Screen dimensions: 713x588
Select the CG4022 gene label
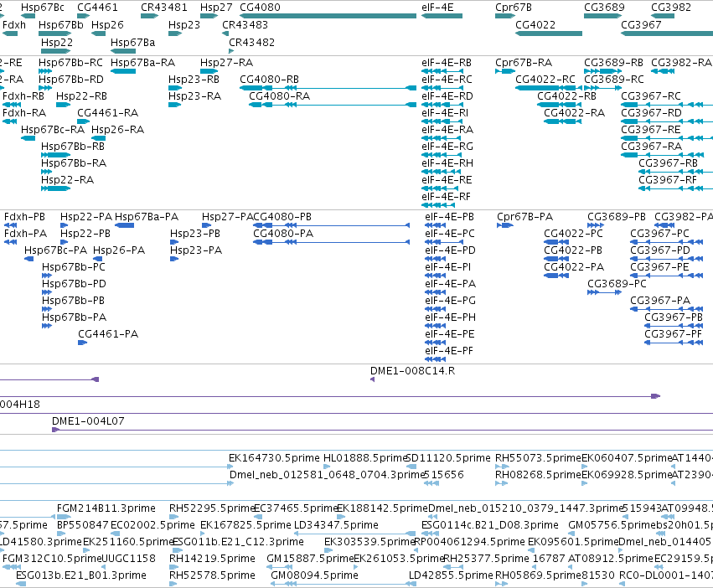click(x=535, y=24)
